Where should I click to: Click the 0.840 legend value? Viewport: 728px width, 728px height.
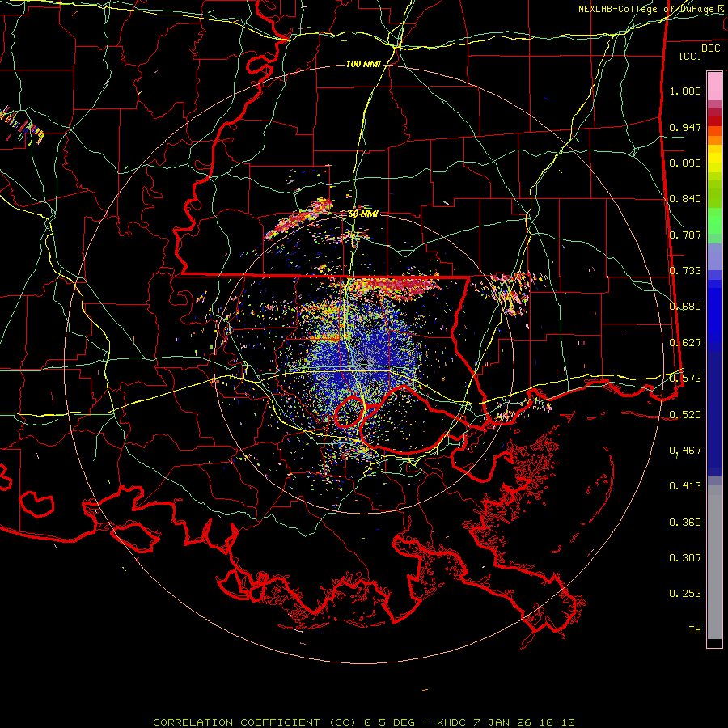(685, 199)
